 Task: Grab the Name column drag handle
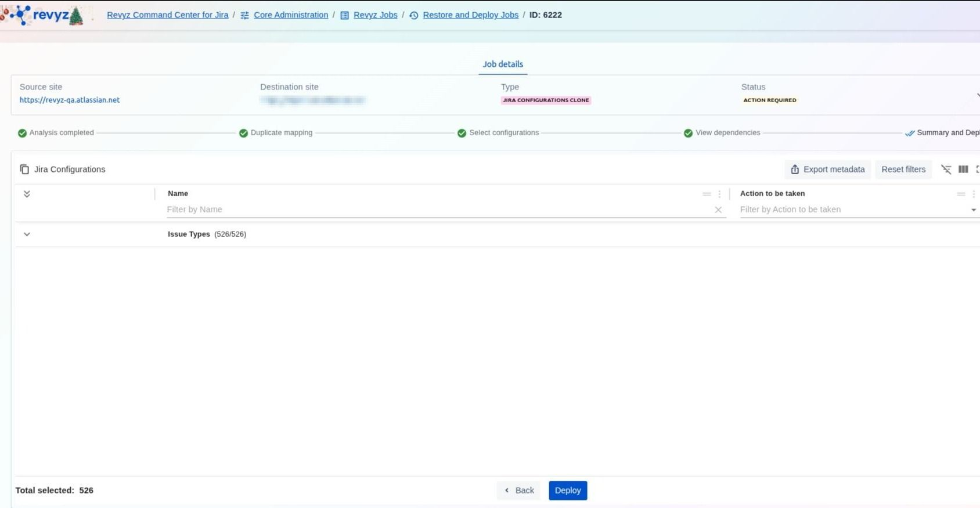pos(707,194)
